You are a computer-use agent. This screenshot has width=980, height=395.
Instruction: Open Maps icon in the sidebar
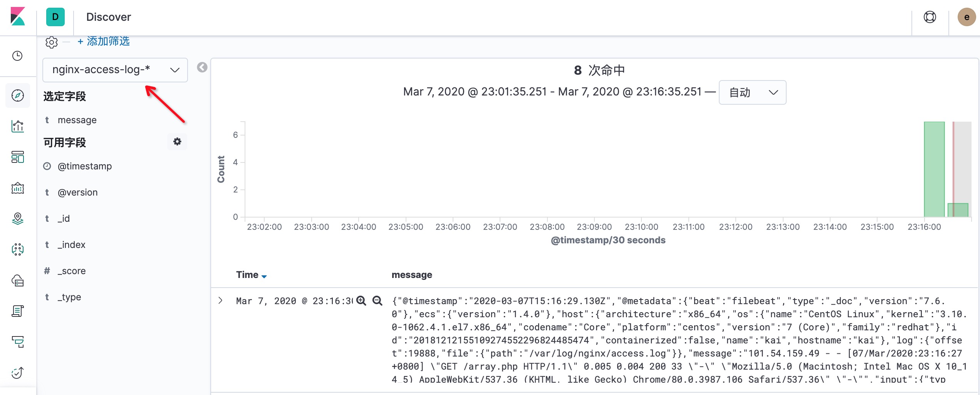18,219
